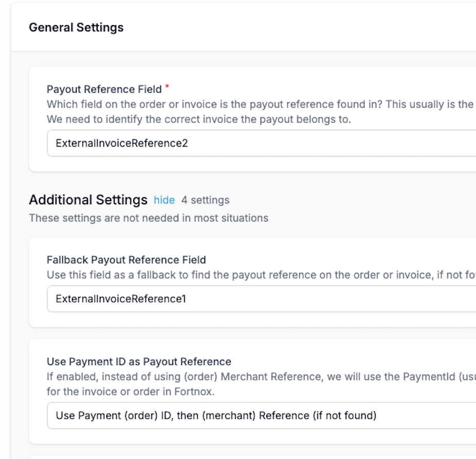Click the text 'for the invoice or order in Fortnox.'

131,392
